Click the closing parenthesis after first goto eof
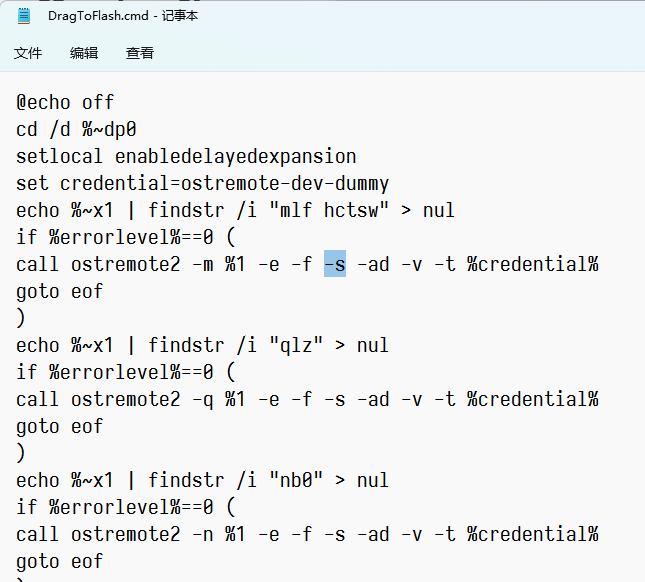The height and width of the screenshot is (582, 645). click(x=21, y=318)
